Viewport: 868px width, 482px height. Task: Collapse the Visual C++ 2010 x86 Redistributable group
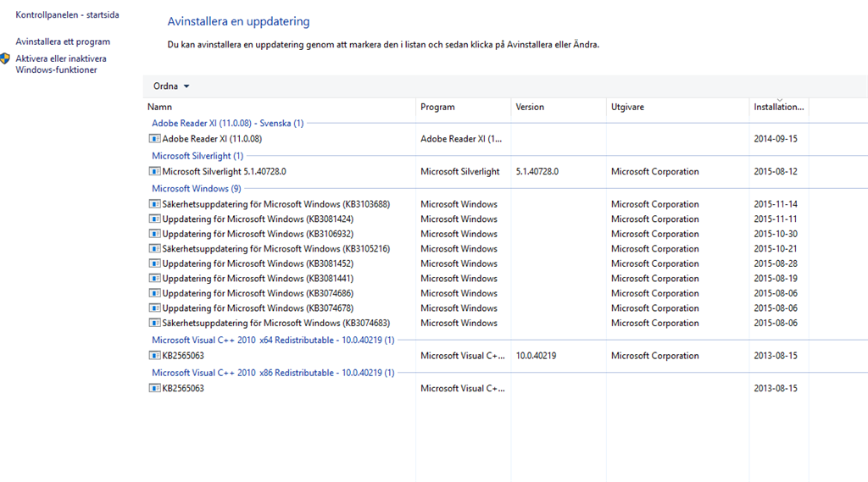coord(273,373)
